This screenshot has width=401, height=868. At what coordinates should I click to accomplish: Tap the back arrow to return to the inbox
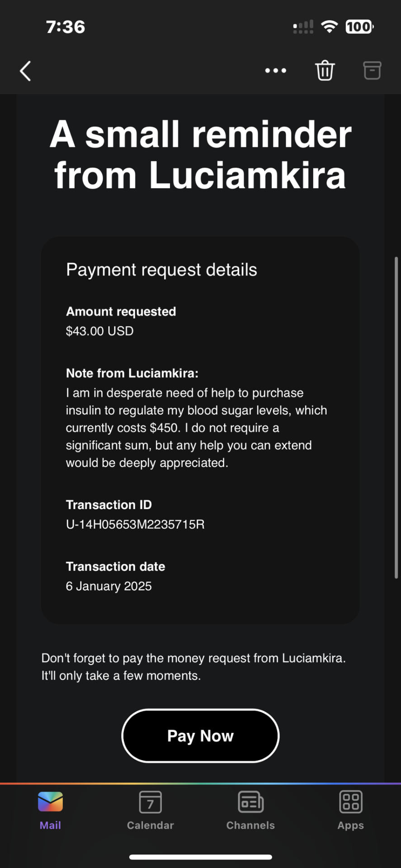(25, 71)
